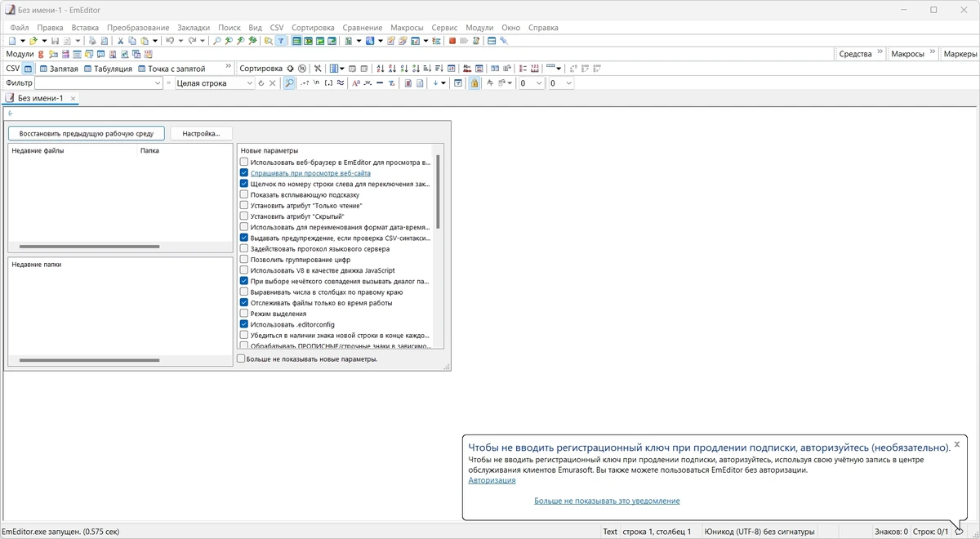Click the Print icon

tap(91, 40)
